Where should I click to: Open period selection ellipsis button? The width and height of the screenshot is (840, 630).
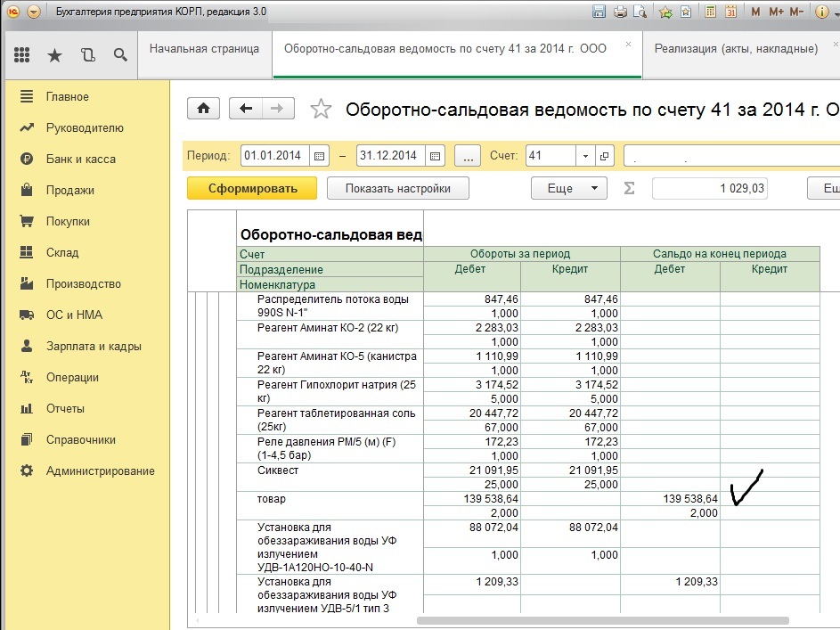coord(468,156)
